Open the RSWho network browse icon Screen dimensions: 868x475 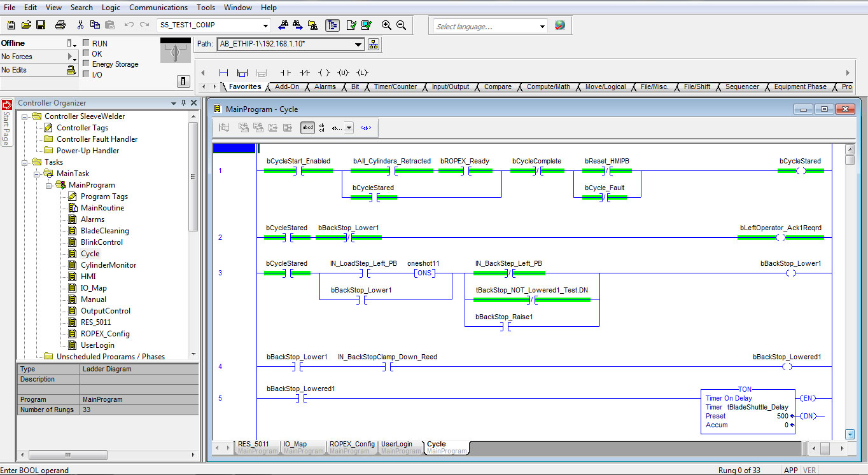pos(374,44)
